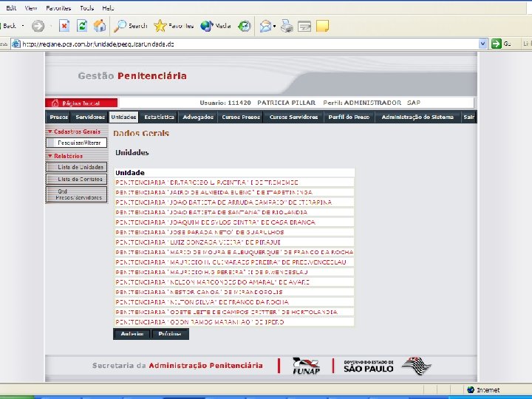Screen dimensions: 532x399
Task: Click the Página Inicial button
Action: pyautogui.click(x=81, y=103)
